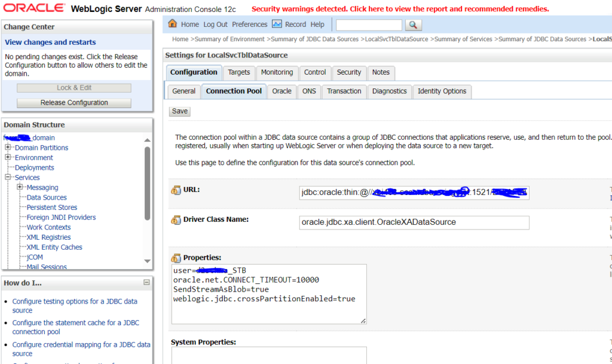The height and width of the screenshot is (364, 612).
Task: Click the search magnifier button
Action: pos(413,25)
